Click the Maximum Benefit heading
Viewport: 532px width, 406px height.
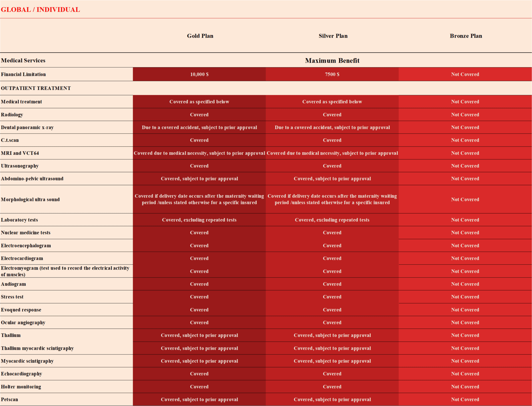pyautogui.click(x=332, y=61)
